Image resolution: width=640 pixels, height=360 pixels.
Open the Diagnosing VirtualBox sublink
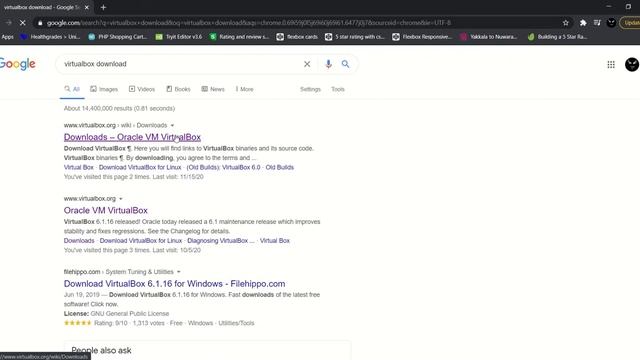221,241
